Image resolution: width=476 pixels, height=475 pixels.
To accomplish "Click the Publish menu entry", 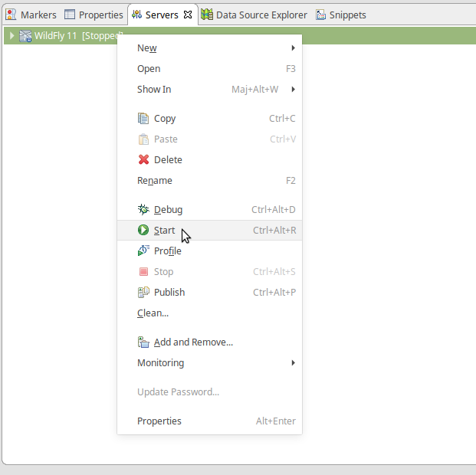I will pos(209,293).
